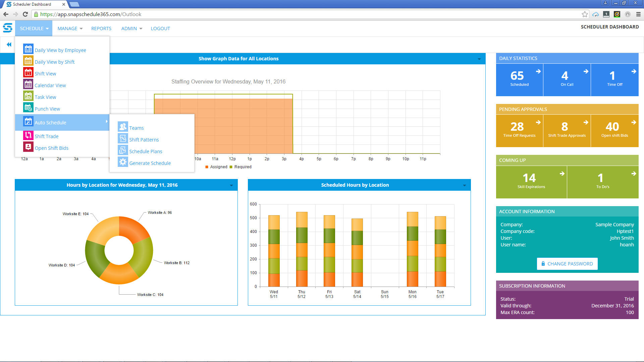The image size is (644, 362).
Task: Bookmark page with star icon
Action: pyautogui.click(x=585, y=14)
